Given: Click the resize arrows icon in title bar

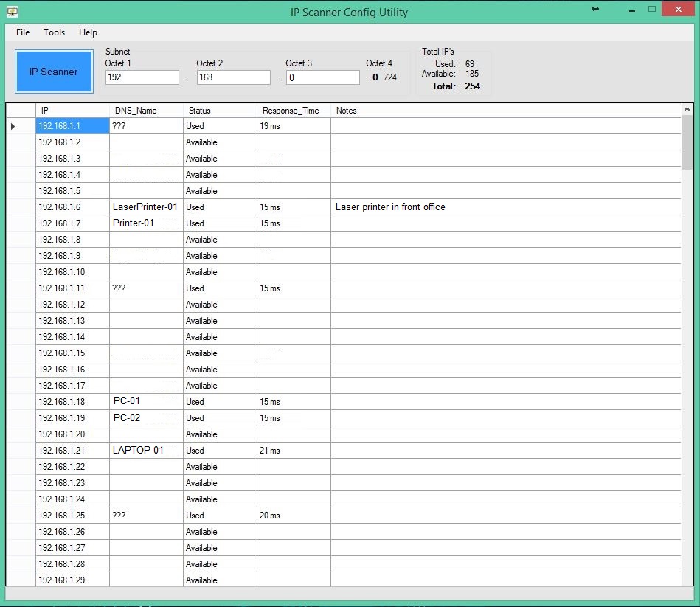Looking at the screenshot, I should (x=595, y=10).
